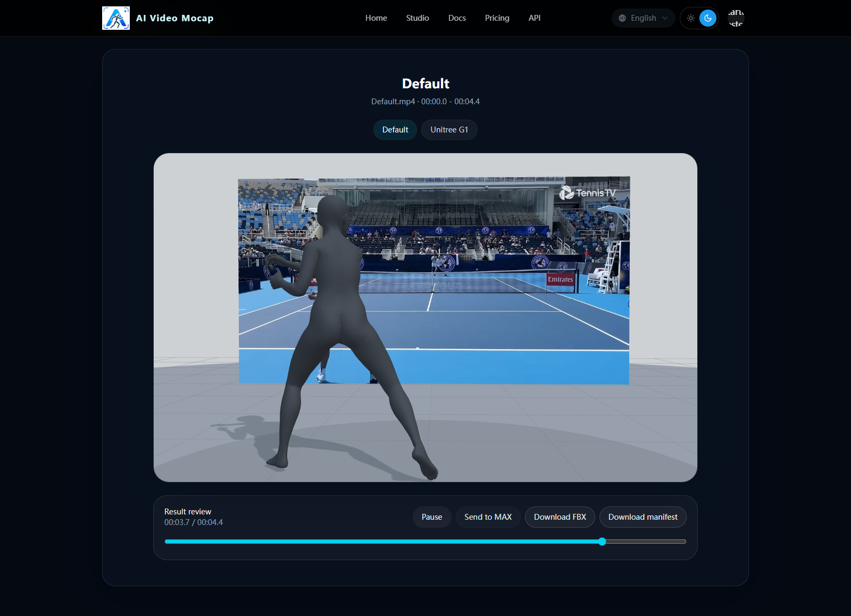Open the Studio page
The image size is (851, 616).
point(418,18)
